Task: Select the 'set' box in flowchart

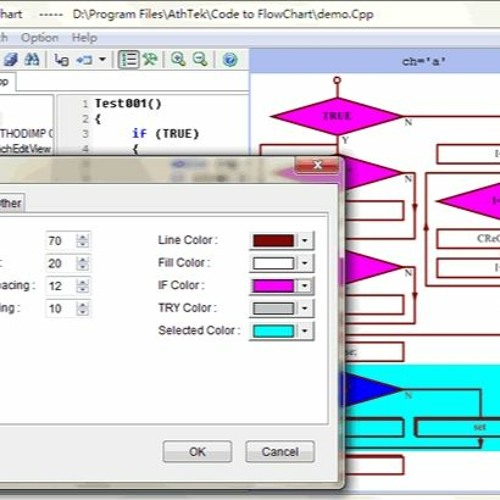Action: 459,428
